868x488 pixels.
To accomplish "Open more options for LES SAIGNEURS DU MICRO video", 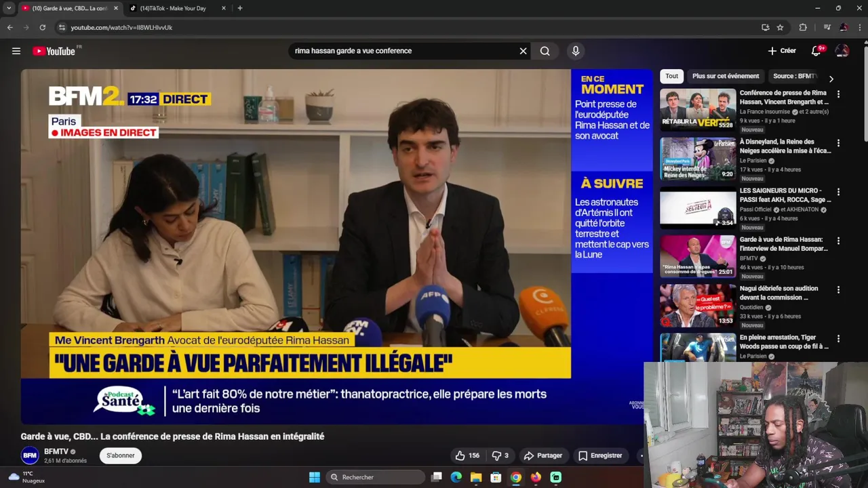I will (838, 192).
